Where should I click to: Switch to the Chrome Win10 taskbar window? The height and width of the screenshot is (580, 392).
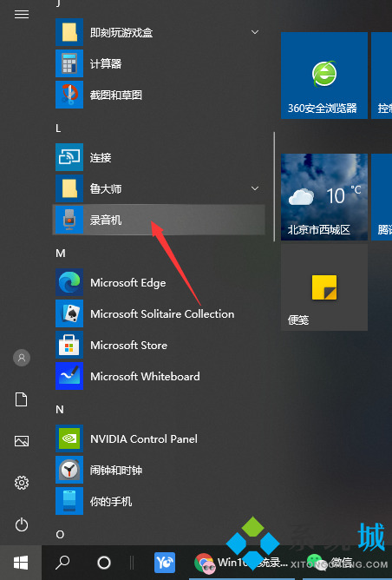click(x=242, y=563)
